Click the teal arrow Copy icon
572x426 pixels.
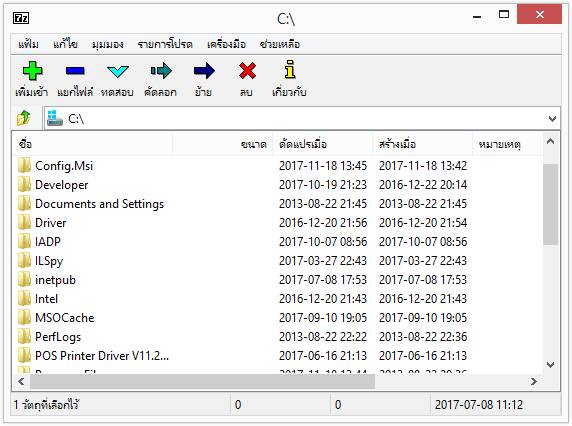[x=161, y=70]
